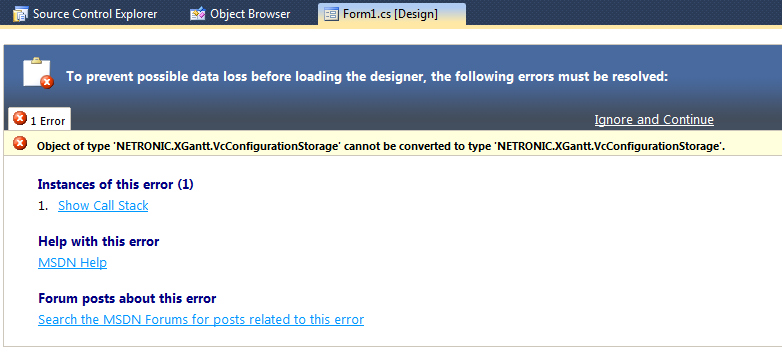Image resolution: width=782 pixels, height=363 pixels.
Task: Click the Source Control Explorer tab icon
Action: point(21,14)
